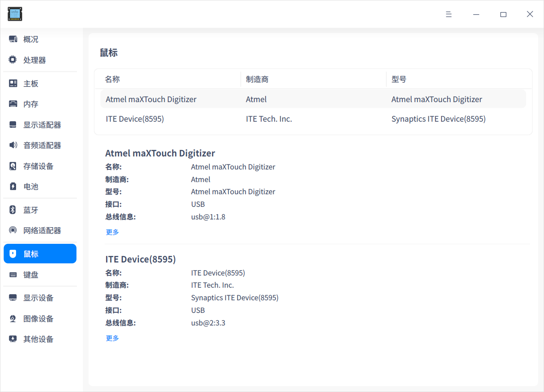
Task: Open the hamburger menu at top right
Action: point(448,14)
